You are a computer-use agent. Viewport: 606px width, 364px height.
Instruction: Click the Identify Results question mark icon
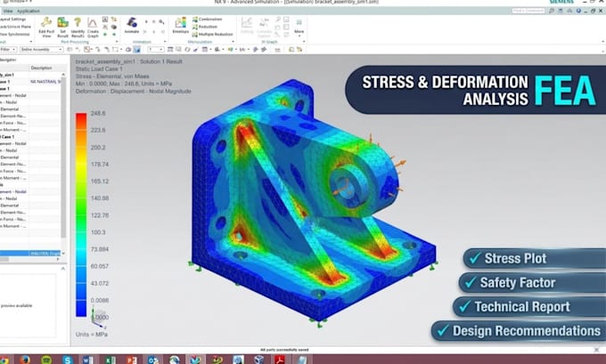tap(78, 23)
